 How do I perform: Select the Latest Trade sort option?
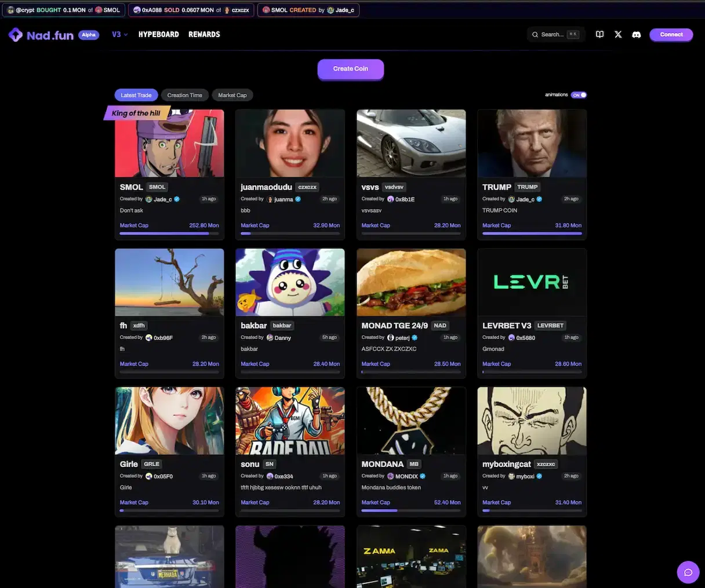point(136,96)
